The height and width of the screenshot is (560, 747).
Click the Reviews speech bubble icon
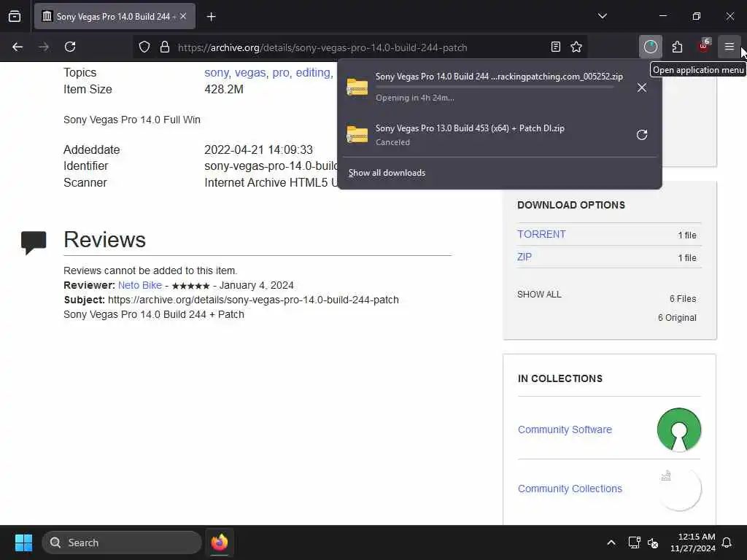coord(34,242)
